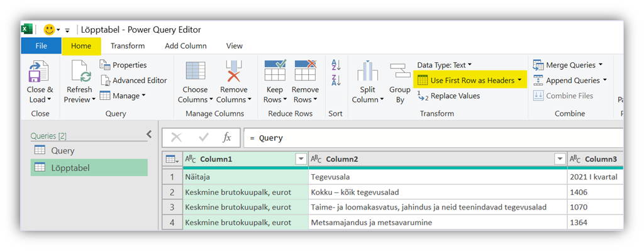This screenshot has width=644, height=251.
Task: Click the Remove Rows icon
Action: point(305,70)
